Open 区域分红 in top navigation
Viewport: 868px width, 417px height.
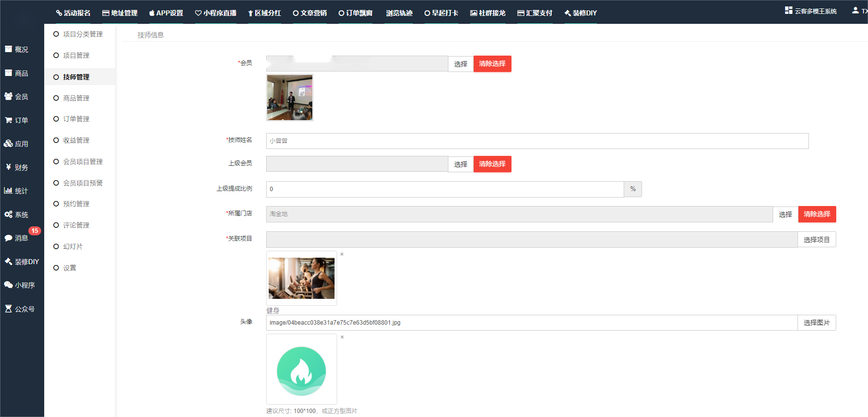click(x=264, y=13)
